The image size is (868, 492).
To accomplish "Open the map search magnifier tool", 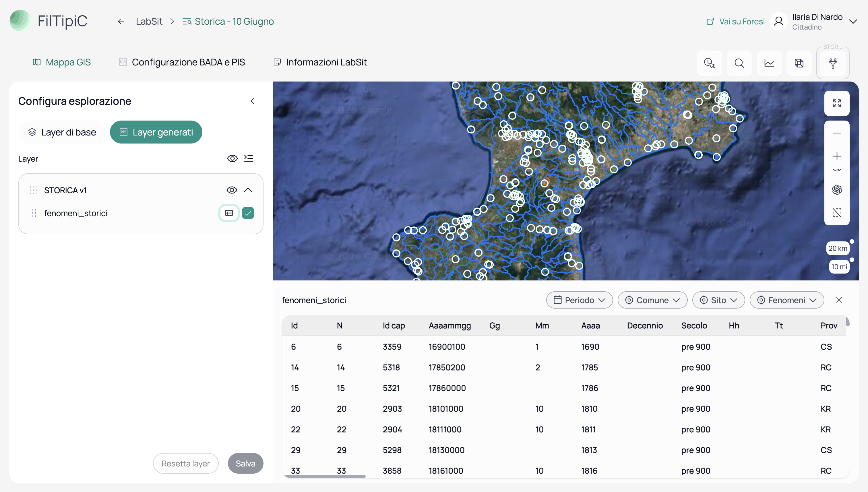I will click(739, 63).
